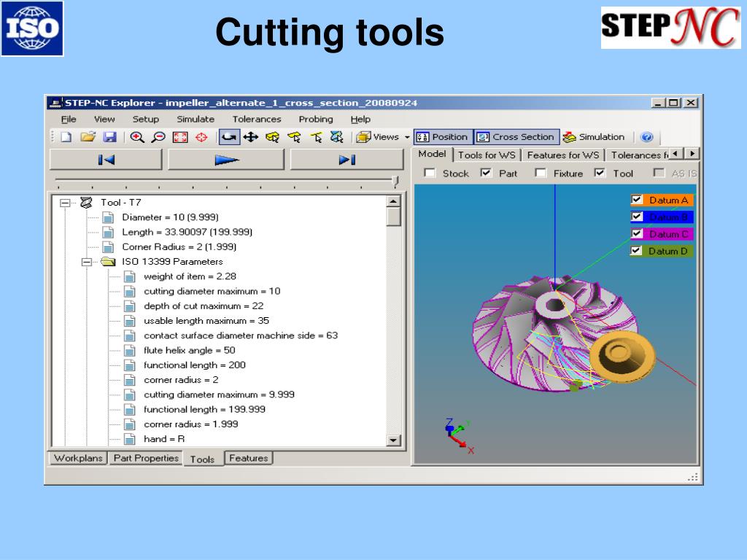
Task: Switch to the Features tab
Action: tap(248, 458)
